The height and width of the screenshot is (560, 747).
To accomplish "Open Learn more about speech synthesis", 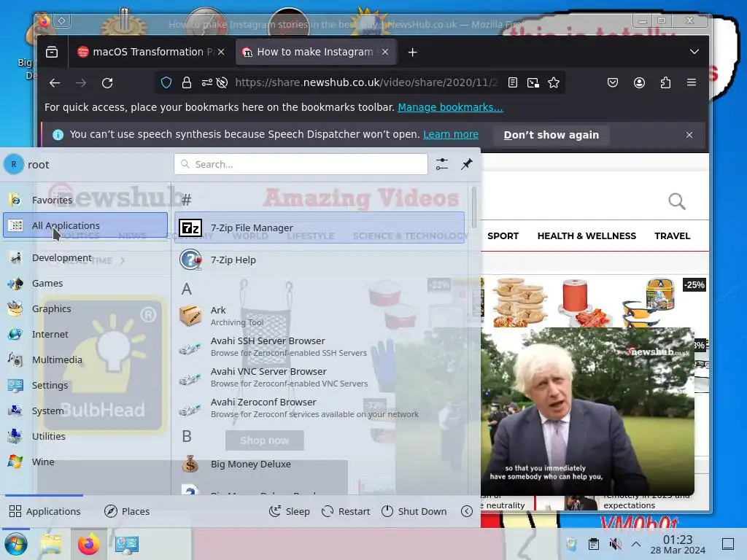I will pyautogui.click(x=451, y=134).
